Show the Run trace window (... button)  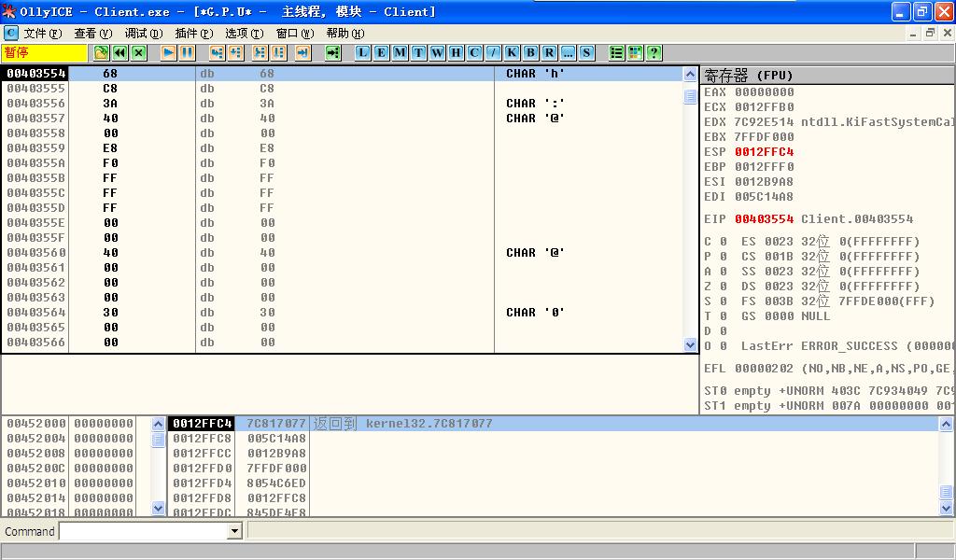(569, 52)
